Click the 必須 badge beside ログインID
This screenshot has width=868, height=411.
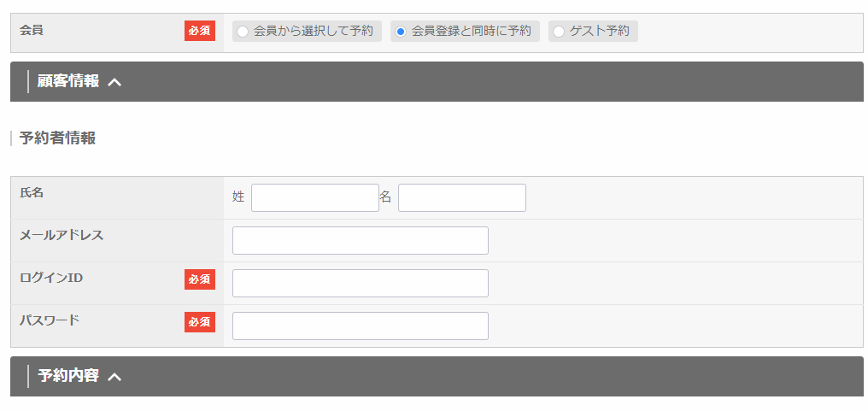click(x=199, y=279)
